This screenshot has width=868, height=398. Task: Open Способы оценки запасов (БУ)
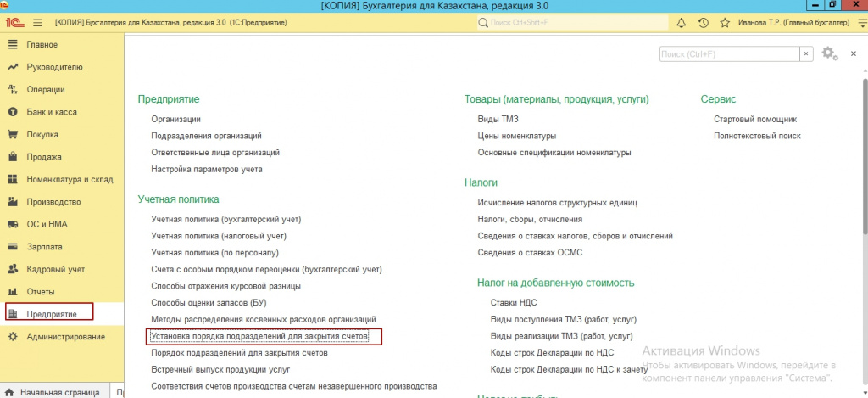pyautogui.click(x=208, y=303)
